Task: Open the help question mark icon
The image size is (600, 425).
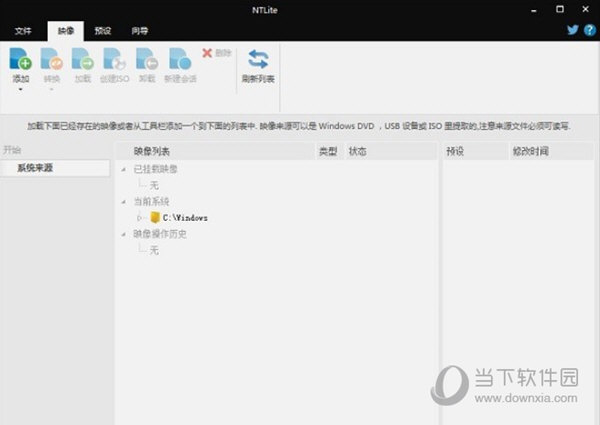Action: [x=590, y=30]
